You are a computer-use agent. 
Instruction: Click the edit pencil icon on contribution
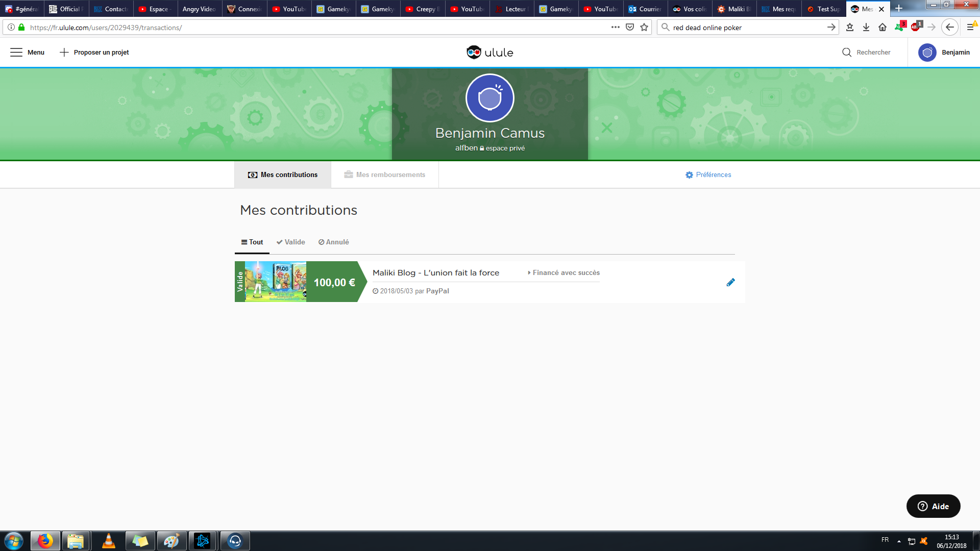click(730, 282)
